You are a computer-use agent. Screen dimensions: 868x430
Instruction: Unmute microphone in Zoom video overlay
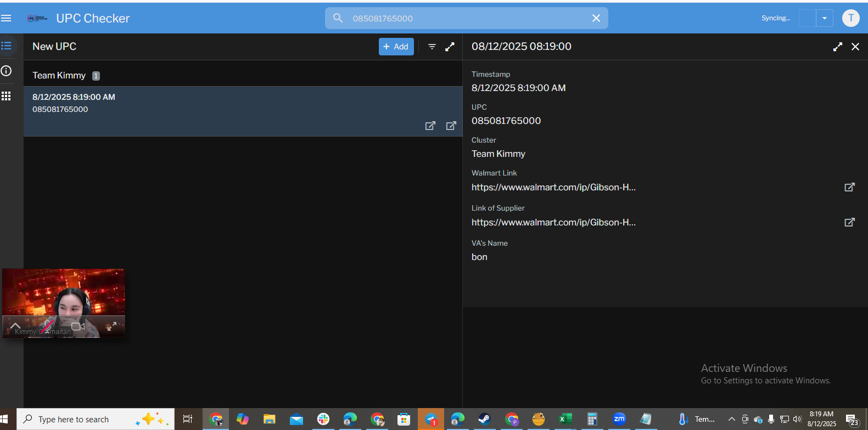[x=48, y=326]
